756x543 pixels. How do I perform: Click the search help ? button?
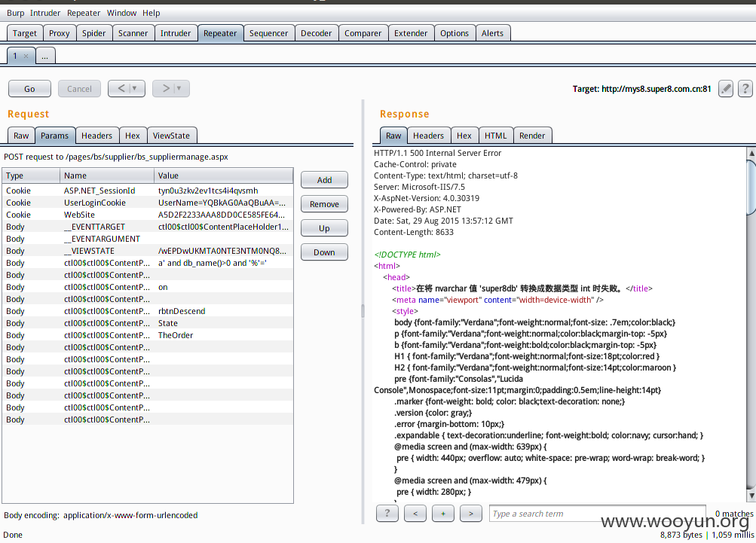tap(387, 514)
